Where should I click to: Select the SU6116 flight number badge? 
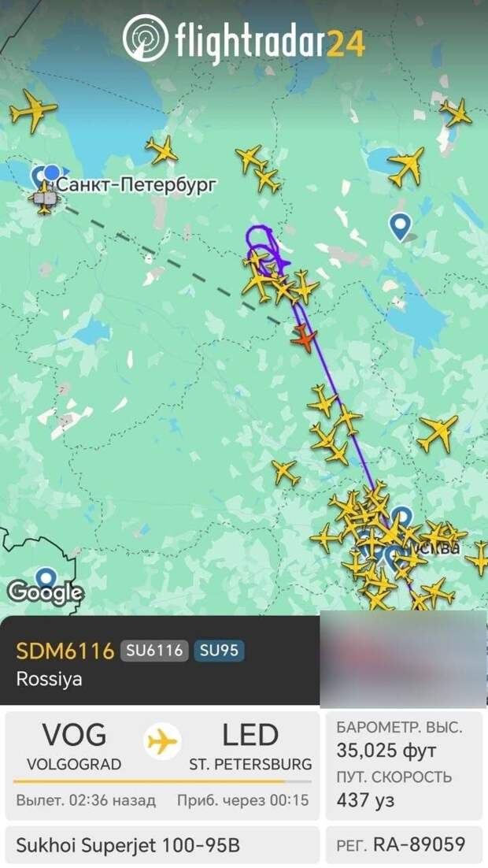click(154, 651)
